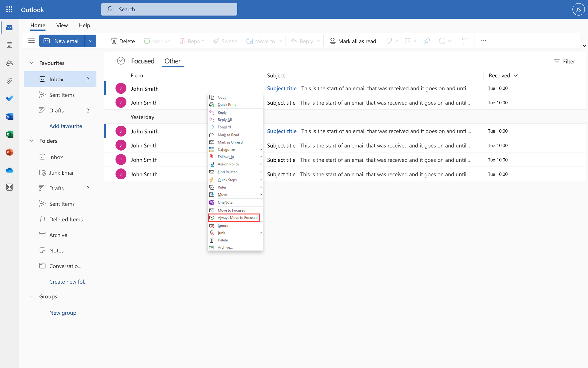Click into the Search box
The height and width of the screenshot is (368, 588).
(x=169, y=9)
